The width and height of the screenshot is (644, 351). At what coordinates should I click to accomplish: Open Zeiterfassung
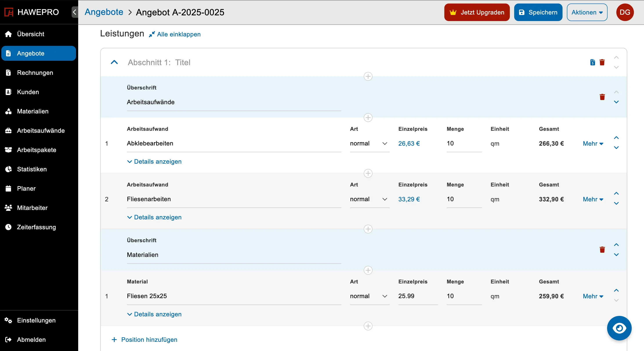(x=39, y=227)
